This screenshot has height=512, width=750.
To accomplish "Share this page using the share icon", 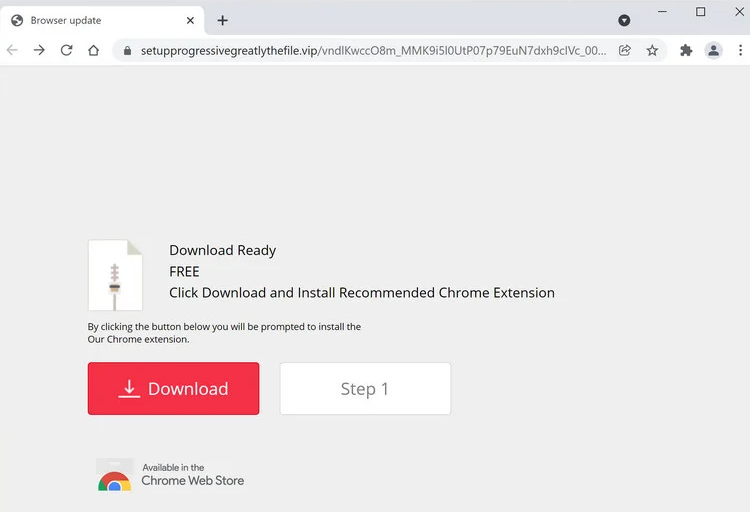I will point(625,50).
